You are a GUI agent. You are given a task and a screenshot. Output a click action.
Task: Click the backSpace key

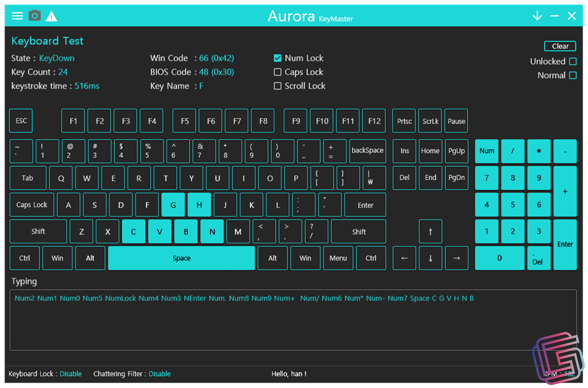coord(367,151)
